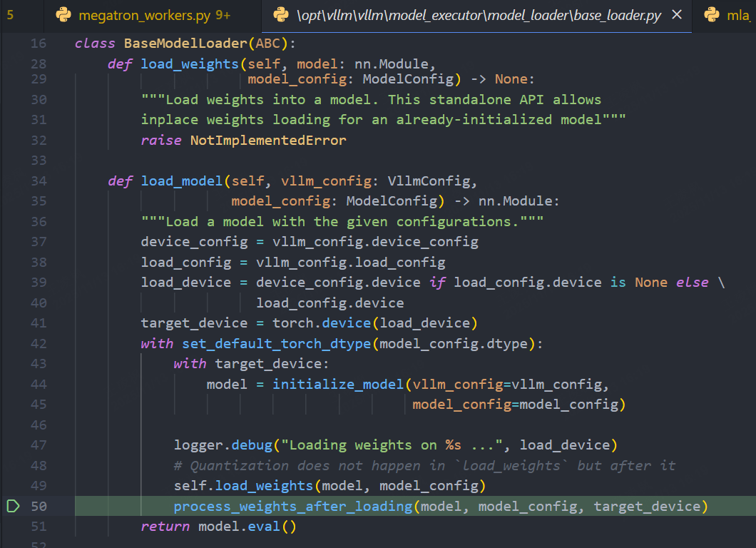Image resolution: width=756 pixels, height=548 pixels.
Task: Click sticky line 28 def load_weights
Action: click(272, 64)
